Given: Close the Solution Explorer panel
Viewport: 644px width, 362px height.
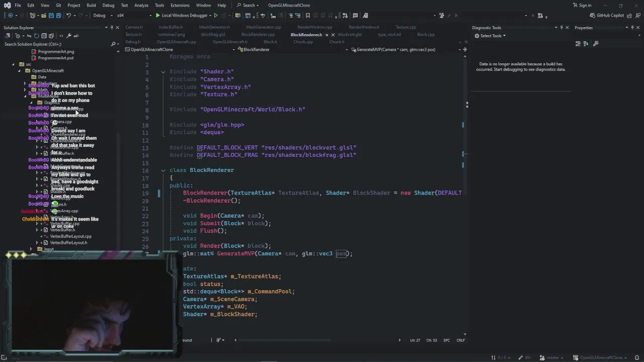Looking at the screenshot, I should (118, 28).
